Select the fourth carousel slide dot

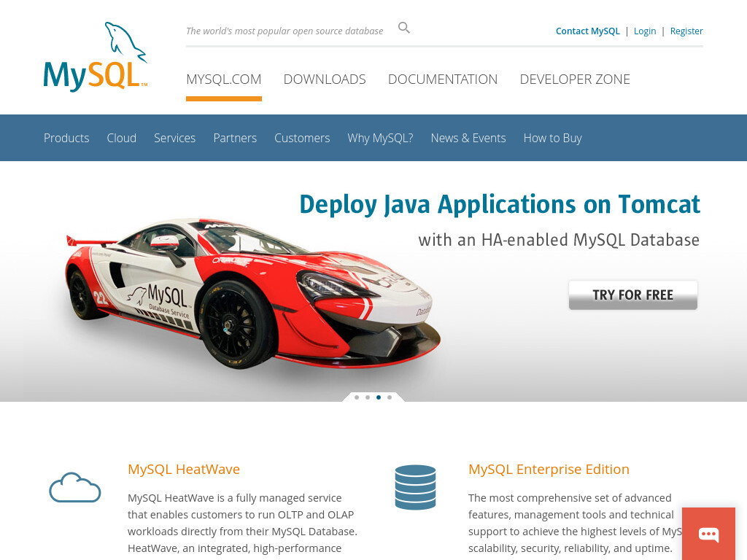tap(390, 397)
